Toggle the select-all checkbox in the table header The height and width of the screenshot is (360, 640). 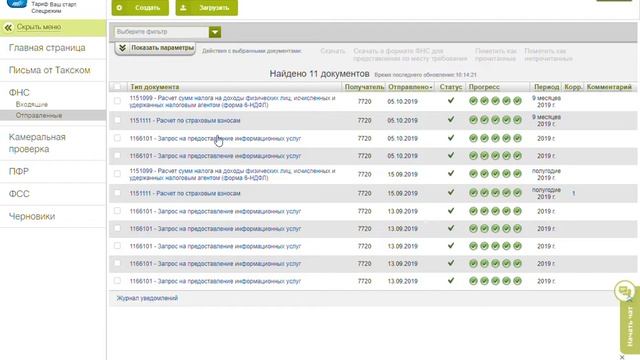coord(117,87)
